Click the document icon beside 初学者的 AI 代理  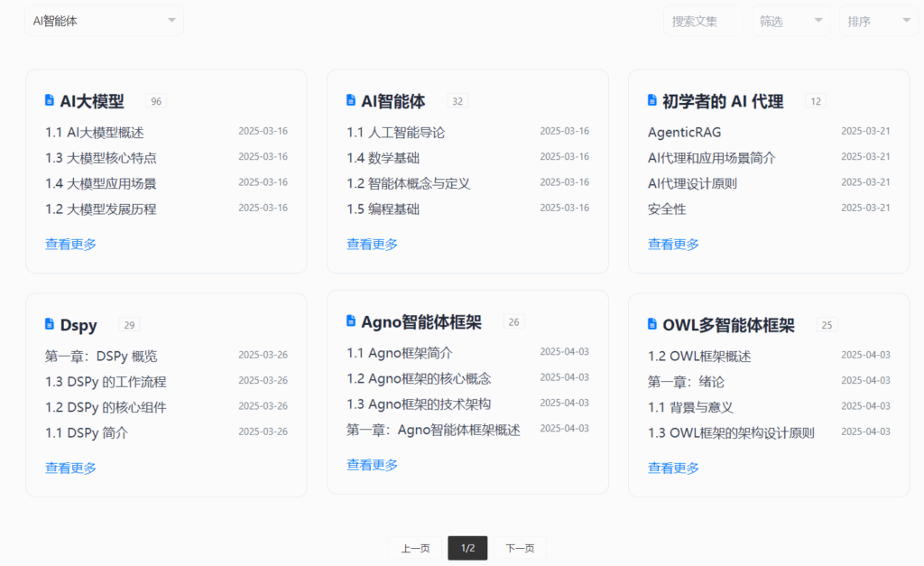click(651, 100)
